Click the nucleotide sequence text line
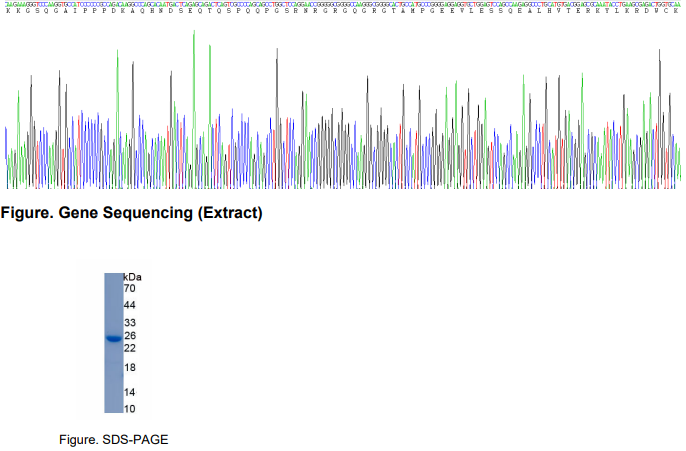686x451 pixels. [342, 5]
